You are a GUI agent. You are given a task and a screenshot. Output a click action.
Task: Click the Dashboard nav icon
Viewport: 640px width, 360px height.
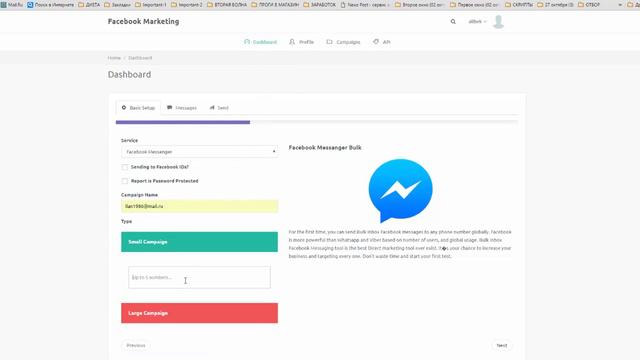247,42
